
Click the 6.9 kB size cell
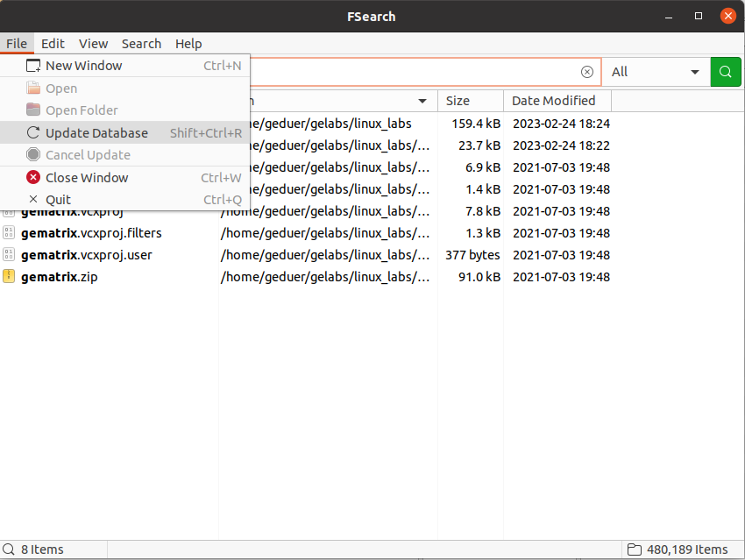point(483,167)
